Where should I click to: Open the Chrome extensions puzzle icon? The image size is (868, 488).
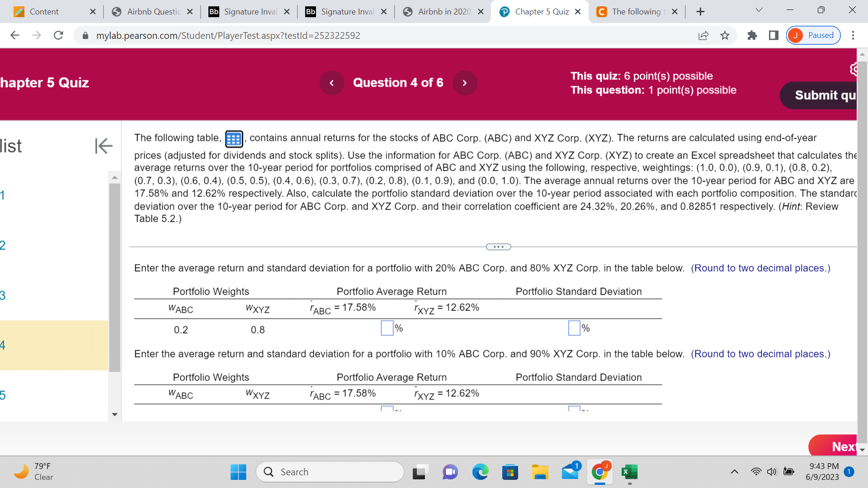point(752,35)
